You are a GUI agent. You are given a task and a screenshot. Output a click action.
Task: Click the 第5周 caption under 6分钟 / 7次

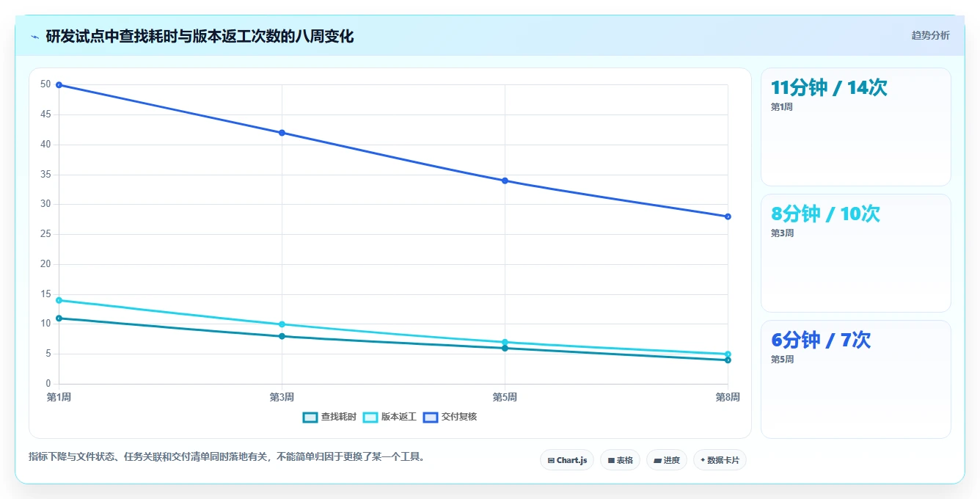click(x=782, y=360)
